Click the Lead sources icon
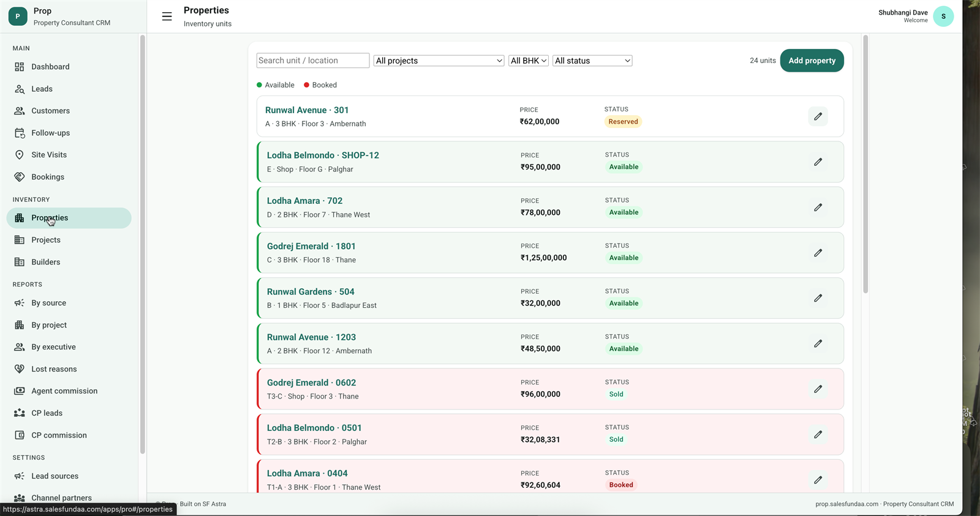This screenshot has height=516, width=980. 20,476
